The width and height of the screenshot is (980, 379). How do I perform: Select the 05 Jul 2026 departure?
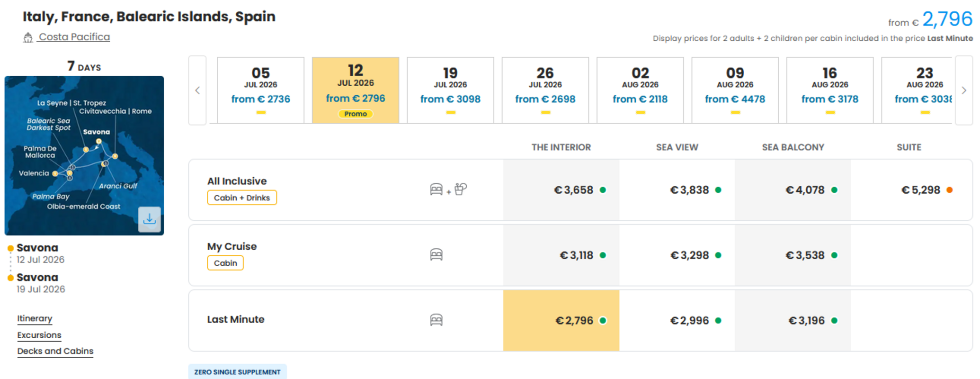[x=261, y=90]
